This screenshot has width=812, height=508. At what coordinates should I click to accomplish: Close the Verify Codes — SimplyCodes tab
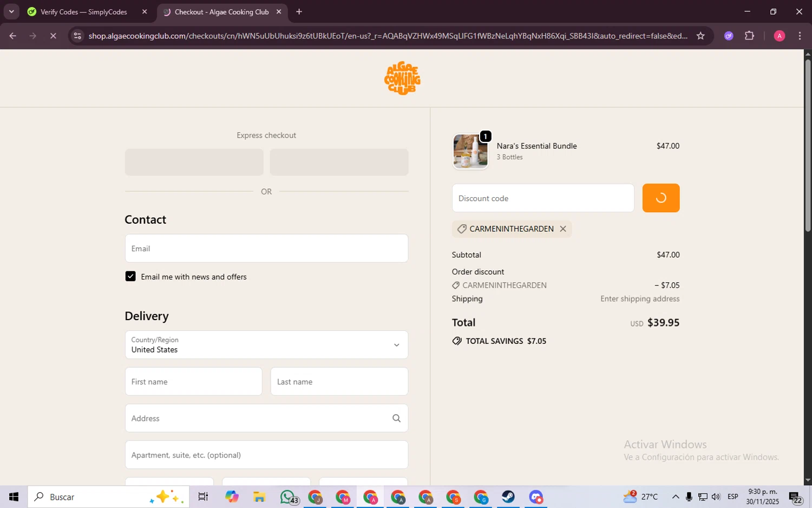click(145, 11)
